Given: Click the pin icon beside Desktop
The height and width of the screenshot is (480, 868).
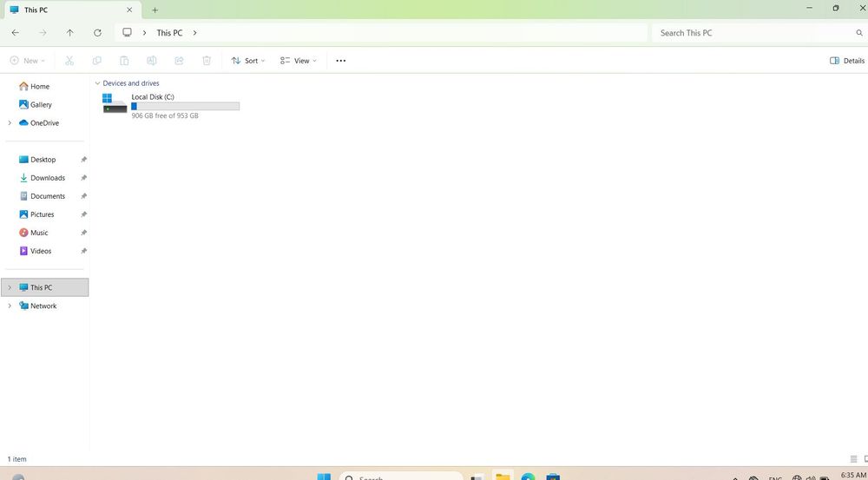Looking at the screenshot, I should click(83, 160).
